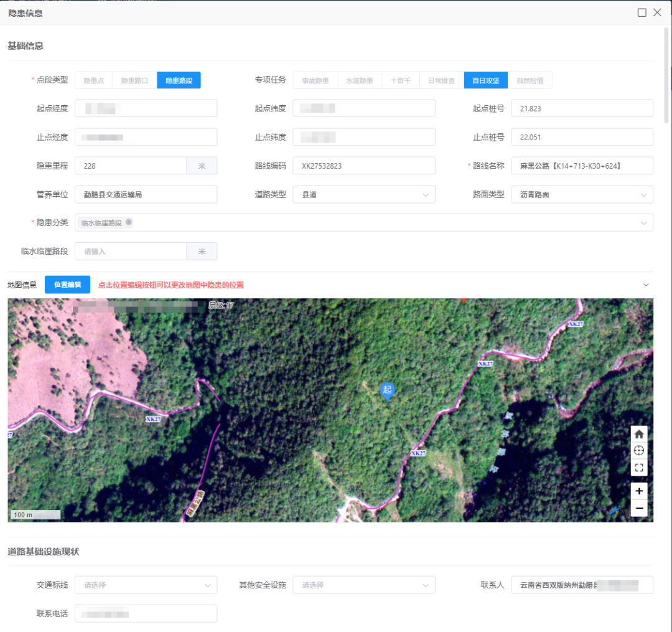Collapse the 地图信息 section chevron

point(646,285)
